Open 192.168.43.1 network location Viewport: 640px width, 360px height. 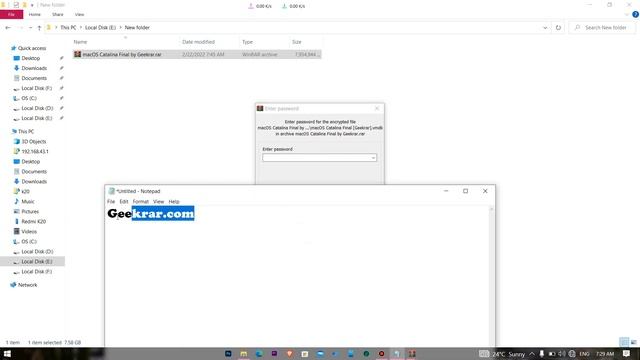point(35,151)
